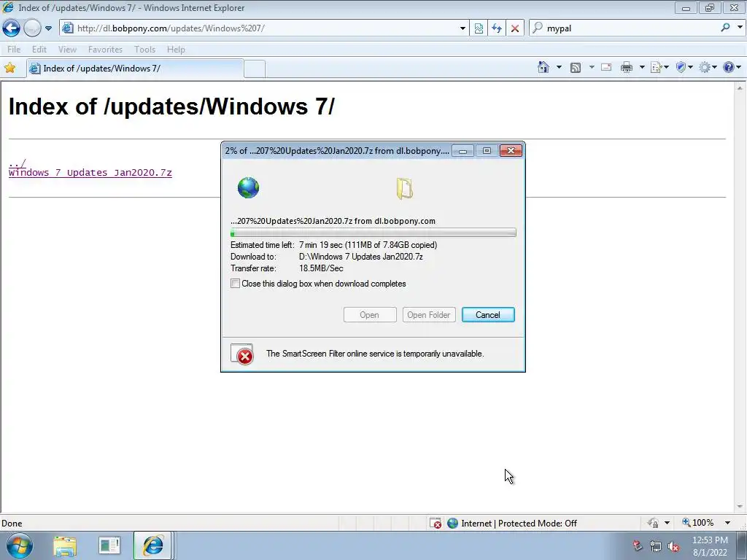Image resolution: width=747 pixels, height=560 pixels.
Task: Go back with the Back arrow button
Action: click(x=11, y=28)
